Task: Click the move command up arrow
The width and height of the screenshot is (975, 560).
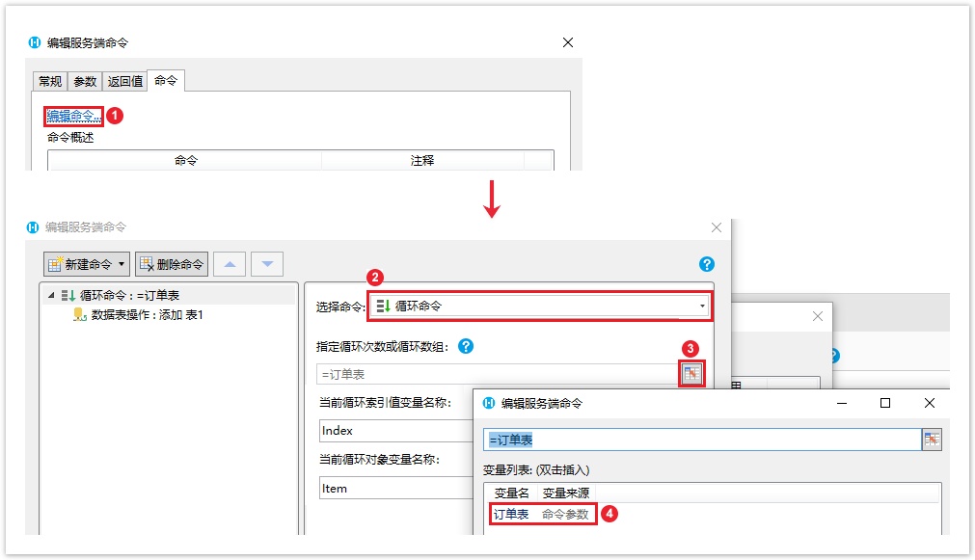Action: coord(229,264)
